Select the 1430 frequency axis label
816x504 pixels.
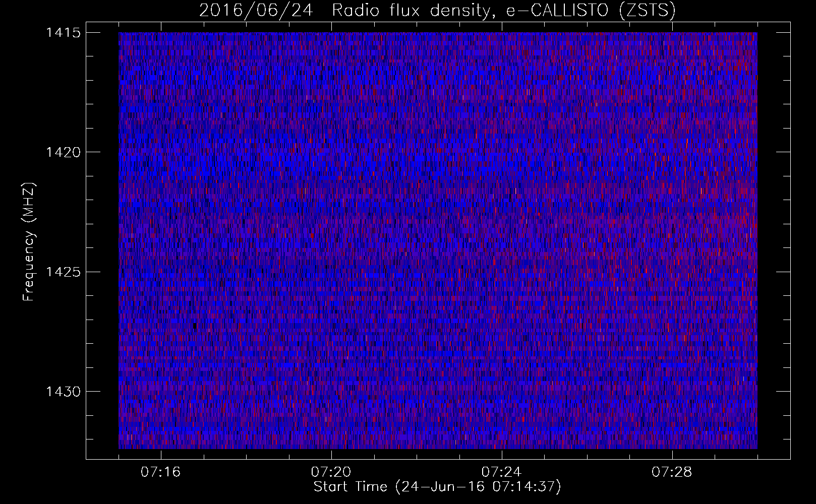[x=64, y=392]
